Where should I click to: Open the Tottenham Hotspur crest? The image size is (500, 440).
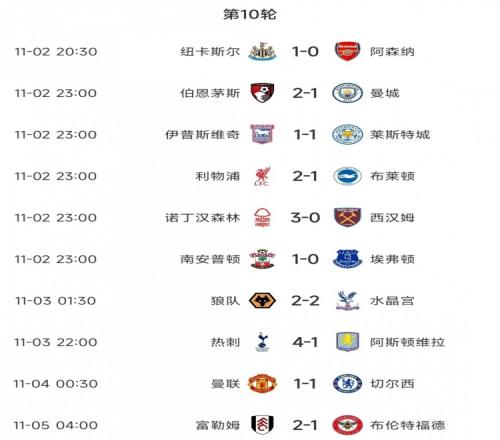click(x=262, y=342)
